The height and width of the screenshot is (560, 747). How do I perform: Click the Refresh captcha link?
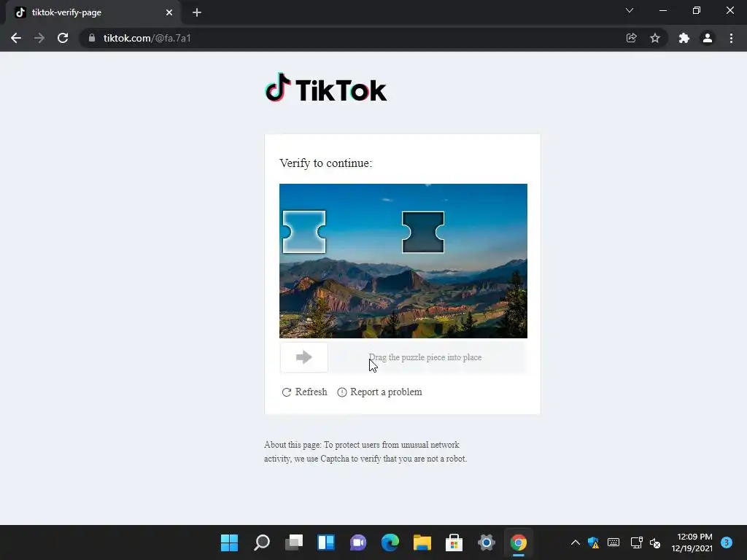tap(304, 392)
